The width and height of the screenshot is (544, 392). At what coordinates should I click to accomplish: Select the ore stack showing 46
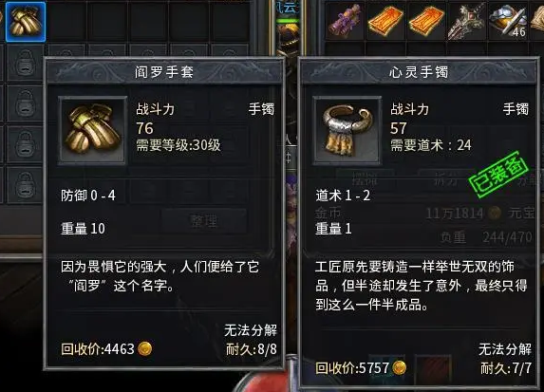click(508, 21)
